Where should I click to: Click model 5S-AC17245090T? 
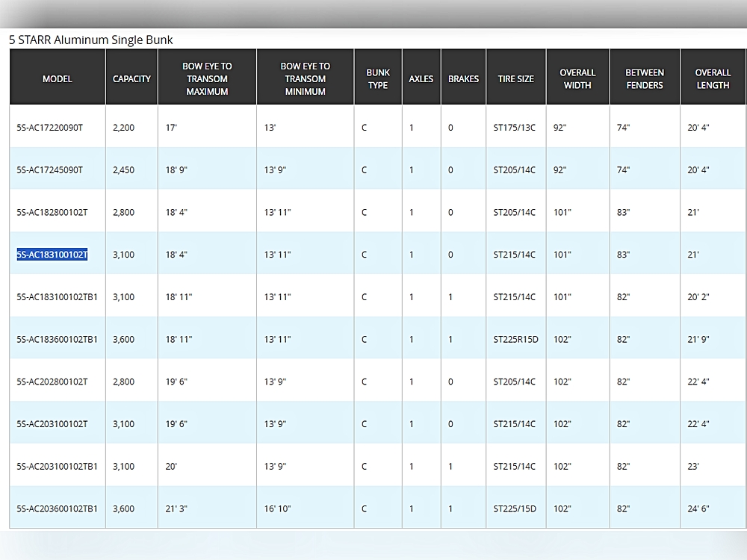(49, 170)
